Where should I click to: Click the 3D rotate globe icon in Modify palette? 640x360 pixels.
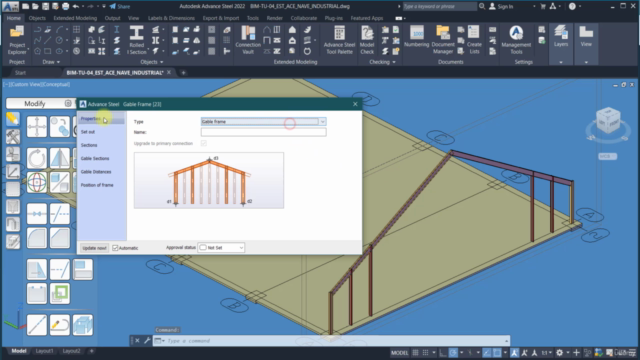37,182
